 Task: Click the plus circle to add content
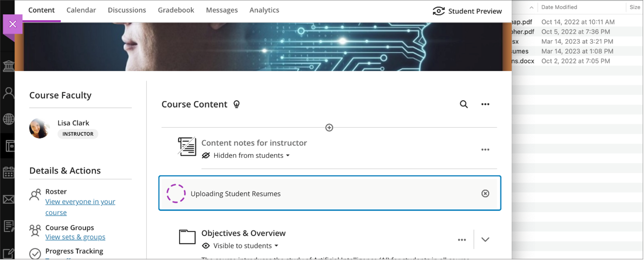click(x=329, y=128)
